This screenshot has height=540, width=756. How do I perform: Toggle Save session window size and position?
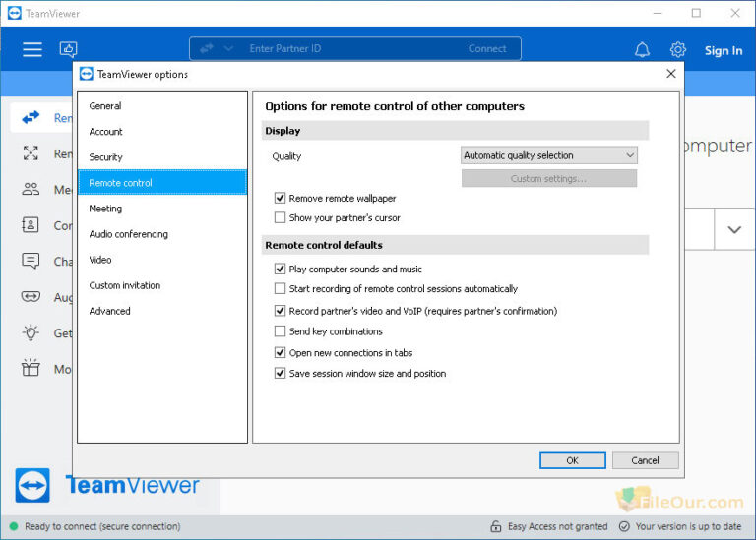pyautogui.click(x=280, y=373)
